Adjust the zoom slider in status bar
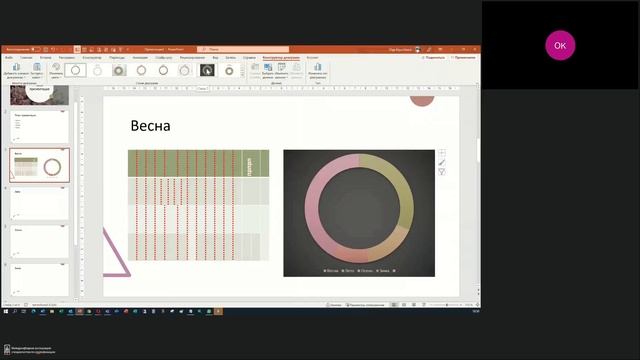This screenshot has width=640, height=360. pos(447,305)
